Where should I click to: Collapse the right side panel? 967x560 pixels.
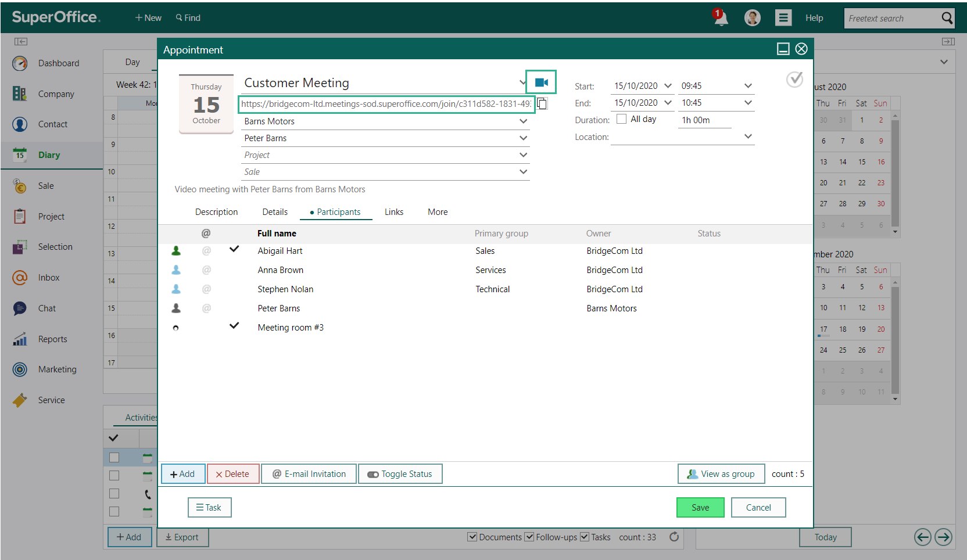point(948,41)
